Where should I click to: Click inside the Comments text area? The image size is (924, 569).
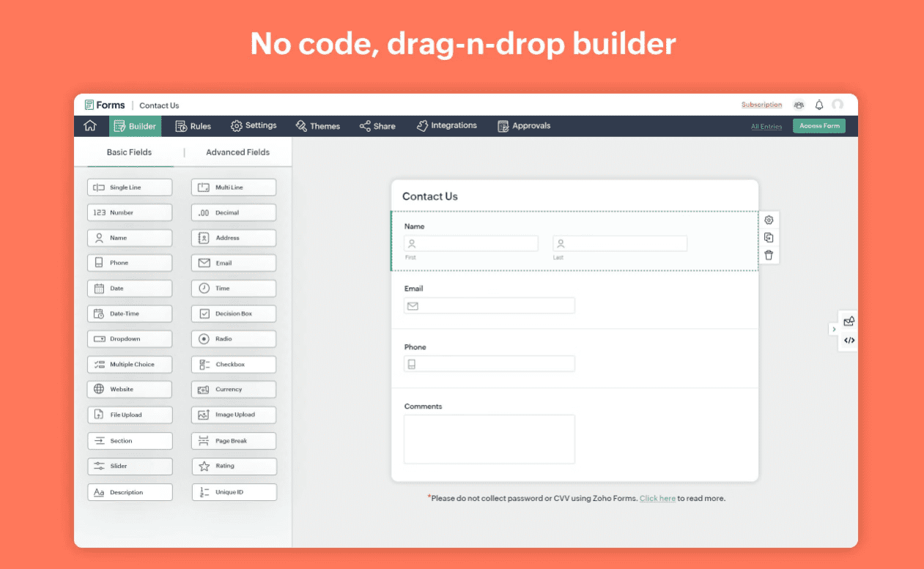pos(489,439)
